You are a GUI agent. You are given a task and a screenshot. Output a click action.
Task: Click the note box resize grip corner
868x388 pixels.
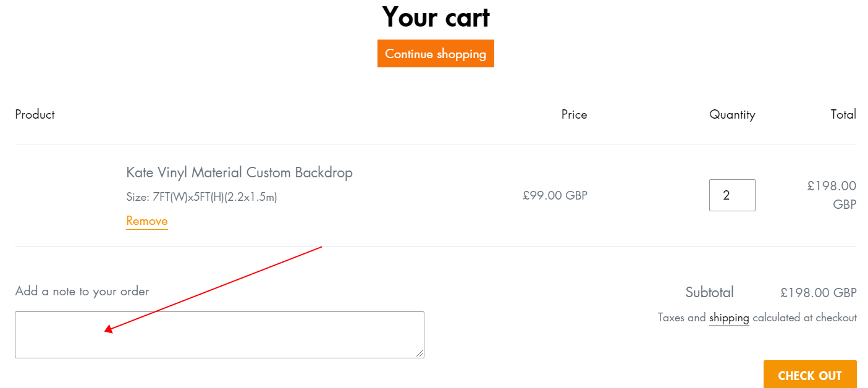coord(420,353)
